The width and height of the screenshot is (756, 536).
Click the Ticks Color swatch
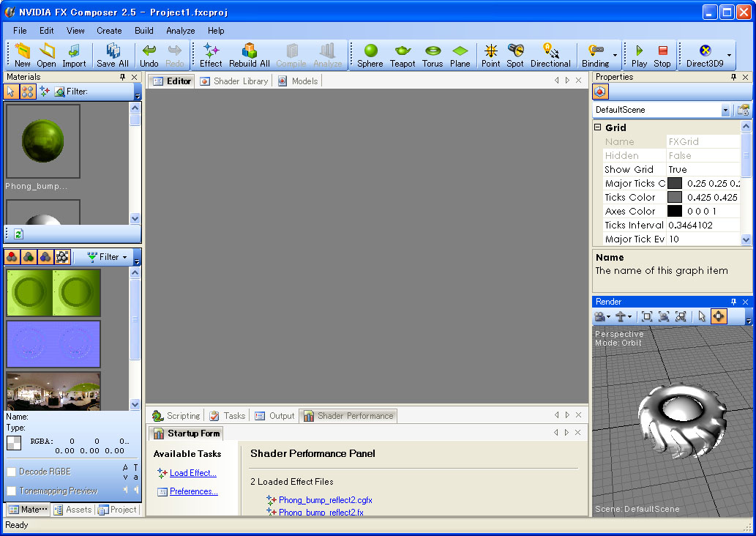(x=675, y=197)
